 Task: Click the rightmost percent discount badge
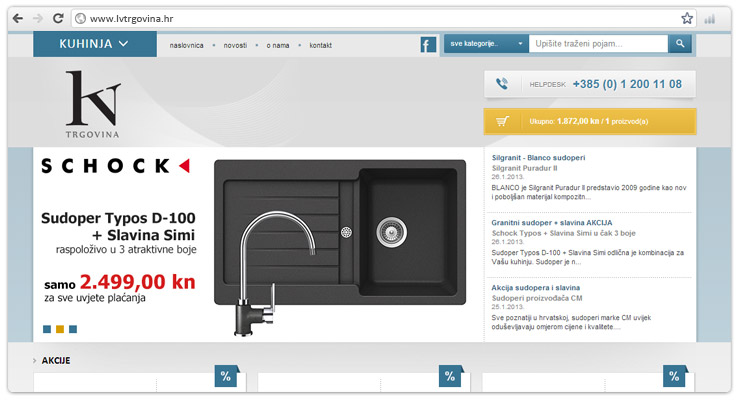point(674,376)
